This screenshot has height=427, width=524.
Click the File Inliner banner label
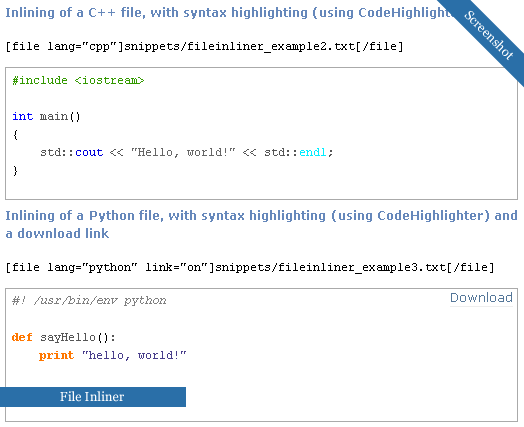92,397
